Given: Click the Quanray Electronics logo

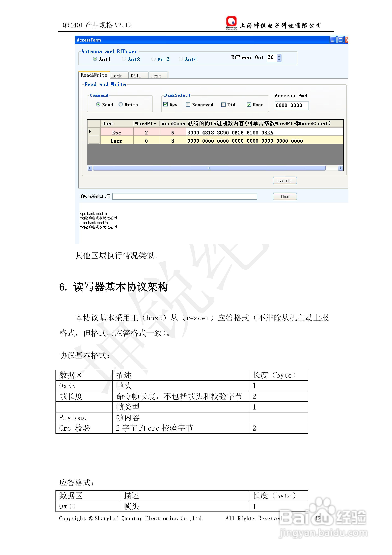Looking at the screenshot, I should pos(231,23).
